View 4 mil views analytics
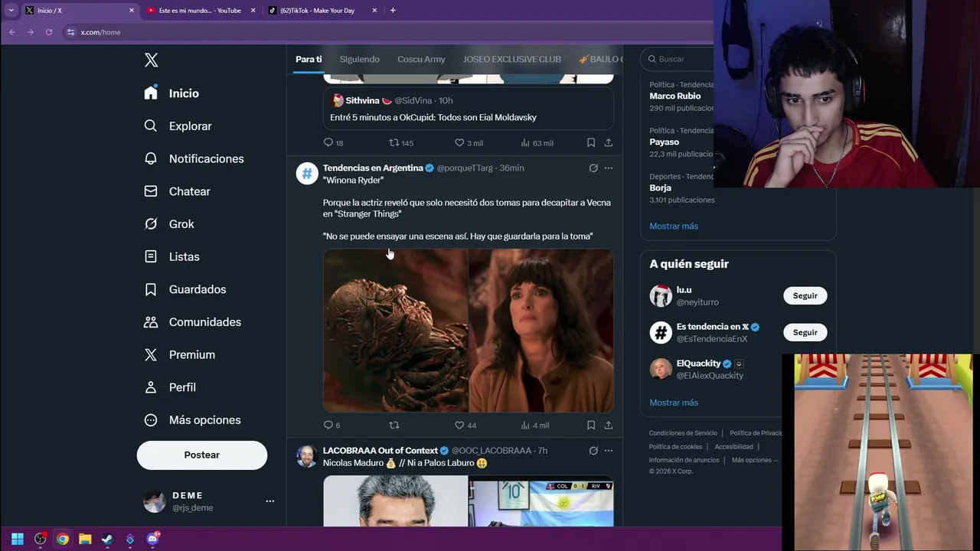980x551 pixels. 535,425
